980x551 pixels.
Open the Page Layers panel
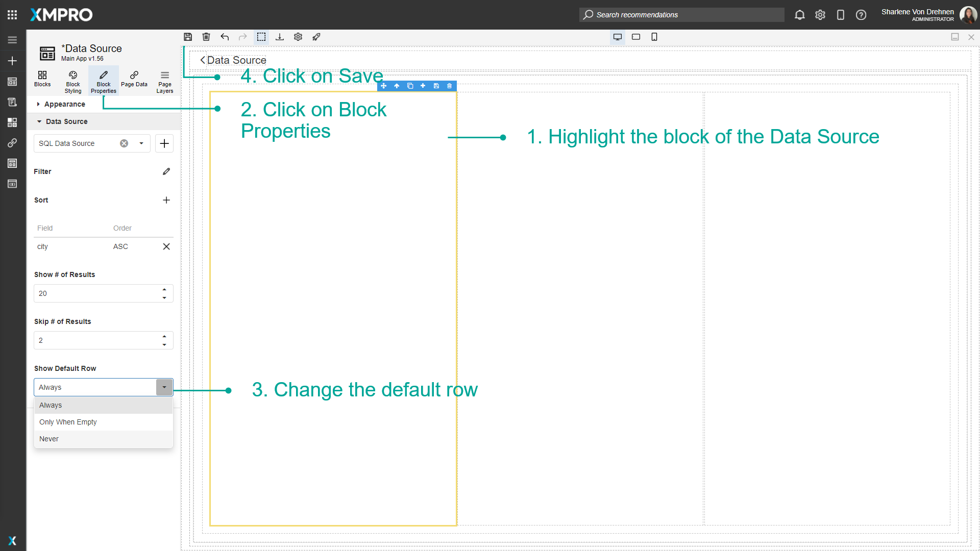point(164,80)
